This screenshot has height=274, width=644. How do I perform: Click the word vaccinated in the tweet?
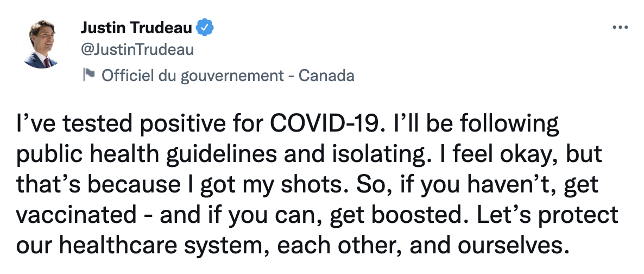(x=77, y=215)
